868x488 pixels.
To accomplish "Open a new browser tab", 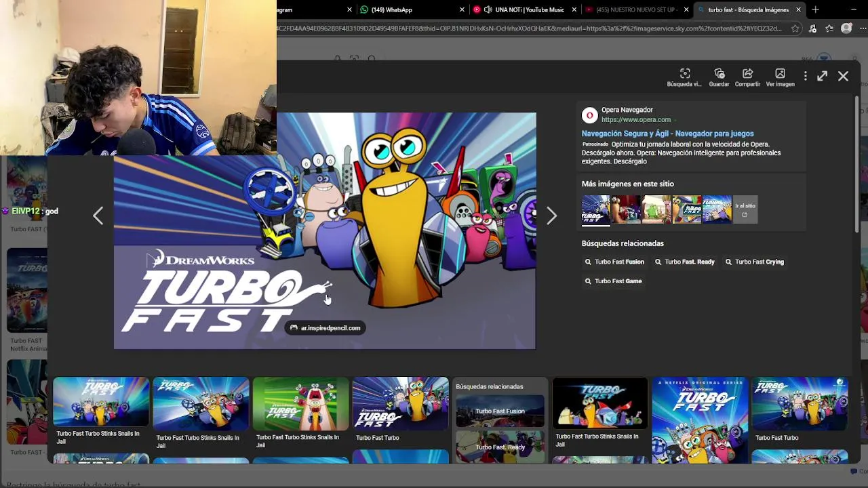I will coord(815,9).
